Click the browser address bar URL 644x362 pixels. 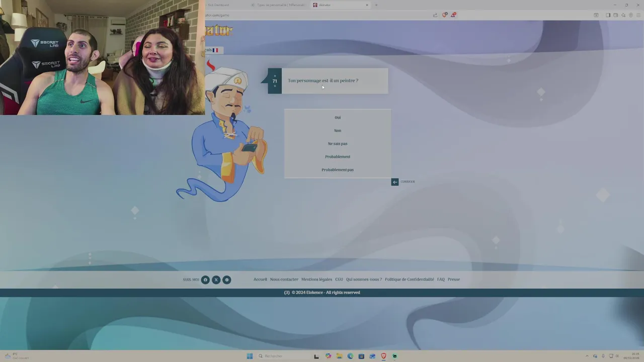[x=217, y=15]
